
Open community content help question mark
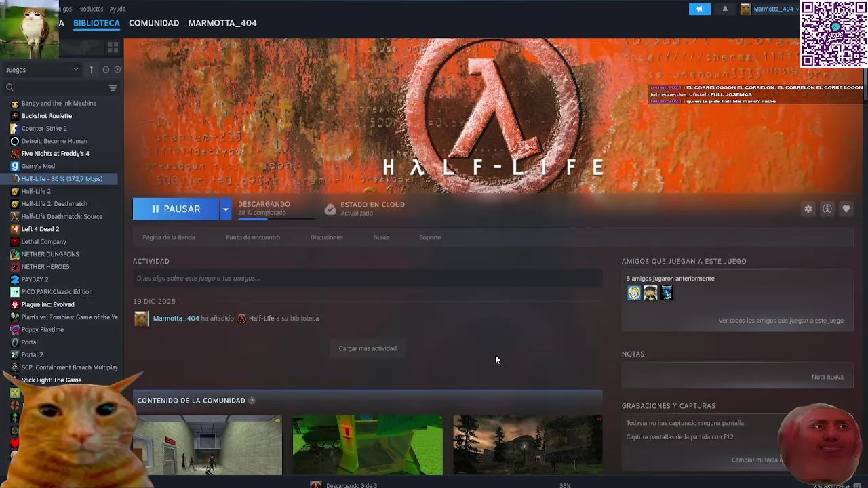point(252,401)
